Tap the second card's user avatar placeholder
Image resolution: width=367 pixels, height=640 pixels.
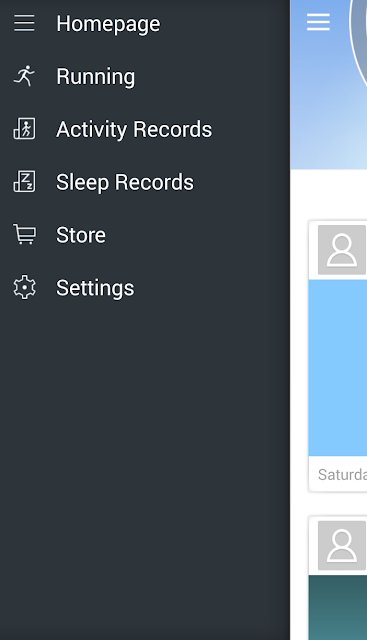pos(342,545)
